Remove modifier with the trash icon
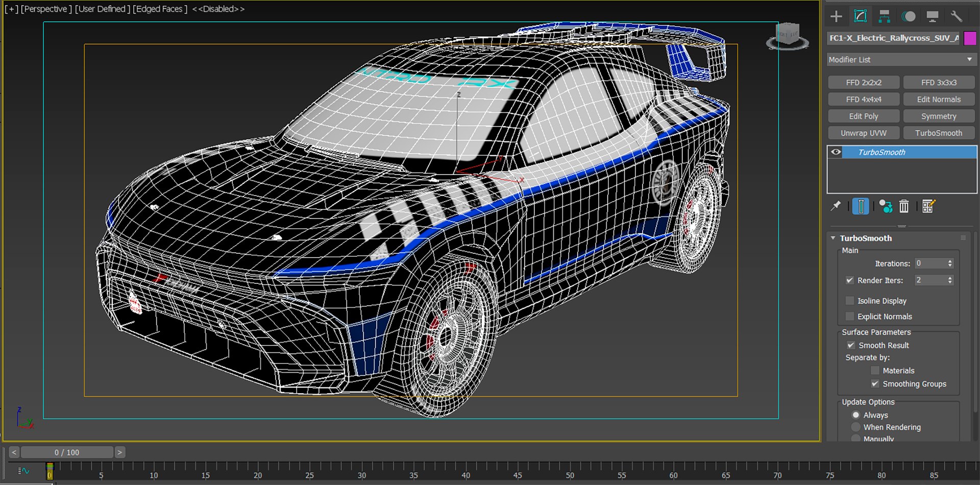The width and height of the screenshot is (980, 485). tap(904, 206)
